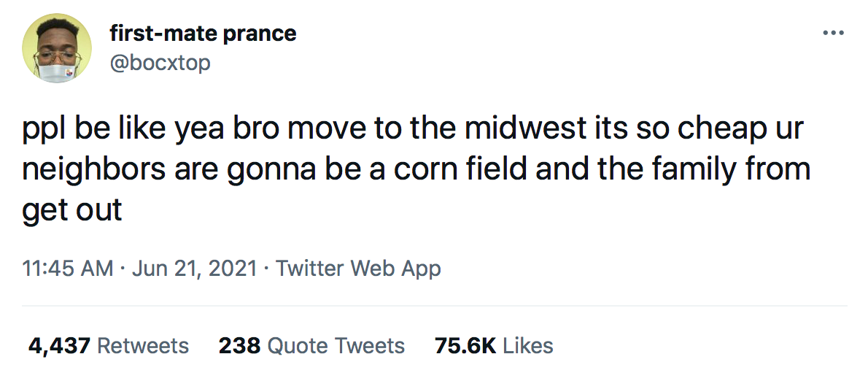Screen dimensions: 868x381
Task: Click the 75.6K like count number
Action: tap(465, 345)
